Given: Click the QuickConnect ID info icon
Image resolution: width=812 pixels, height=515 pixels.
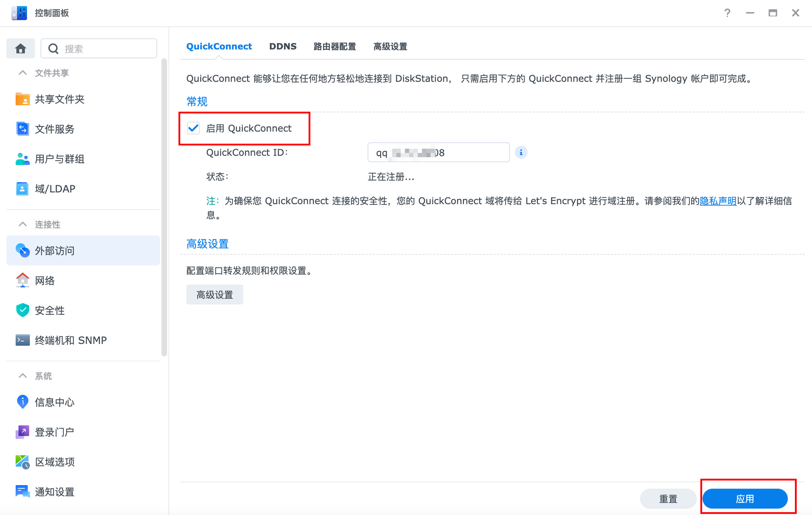Looking at the screenshot, I should [x=521, y=153].
